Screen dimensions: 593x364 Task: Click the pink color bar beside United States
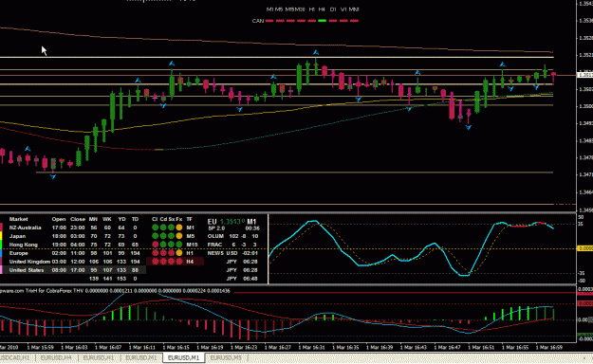1,270
